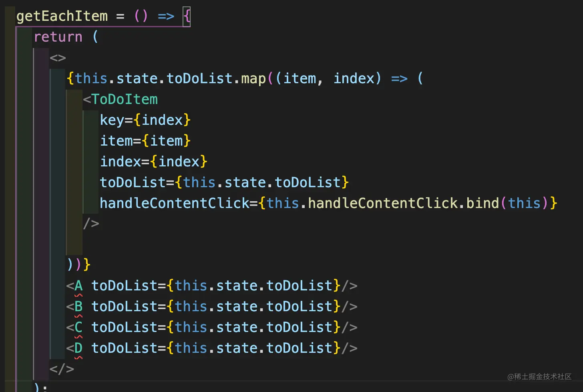Click the A component tag with error squiggle

(78, 286)
